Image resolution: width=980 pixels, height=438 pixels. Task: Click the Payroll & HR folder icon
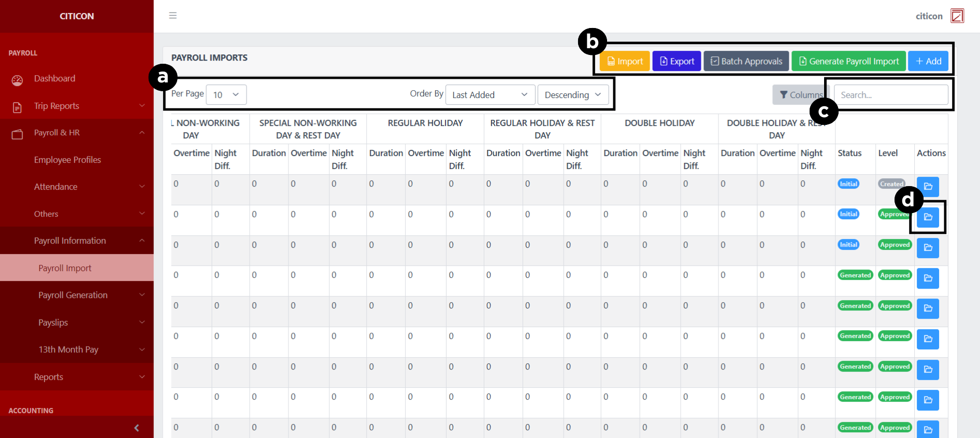click(x=17, y=134)
